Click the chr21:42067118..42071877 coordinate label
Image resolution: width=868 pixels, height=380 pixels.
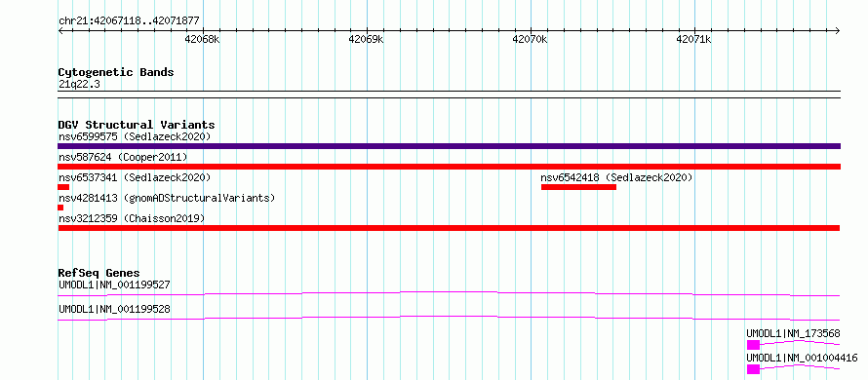[129, 21]
